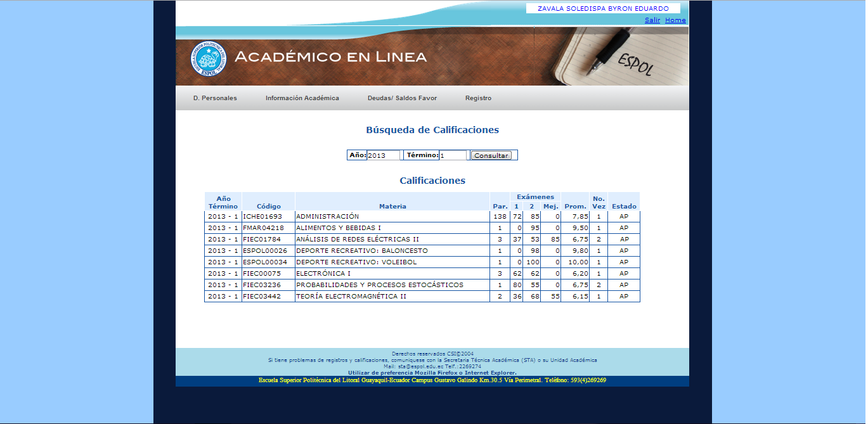Click the Código column header
The width and height of the screenshot is (868, 424).
coord(268,206)
